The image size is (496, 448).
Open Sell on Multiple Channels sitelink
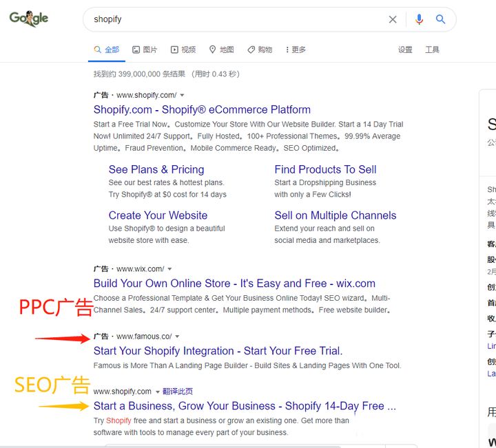point(335,215)
